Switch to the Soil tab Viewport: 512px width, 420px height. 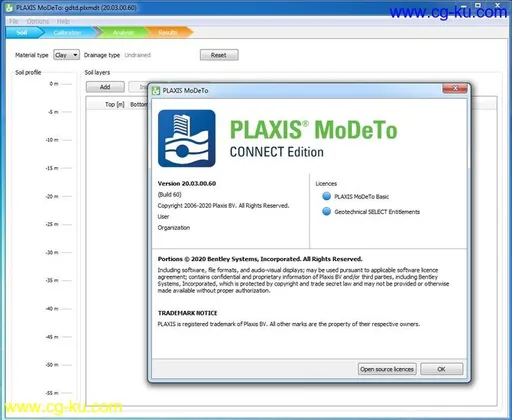pyautogui.click(x=22, y=32)
